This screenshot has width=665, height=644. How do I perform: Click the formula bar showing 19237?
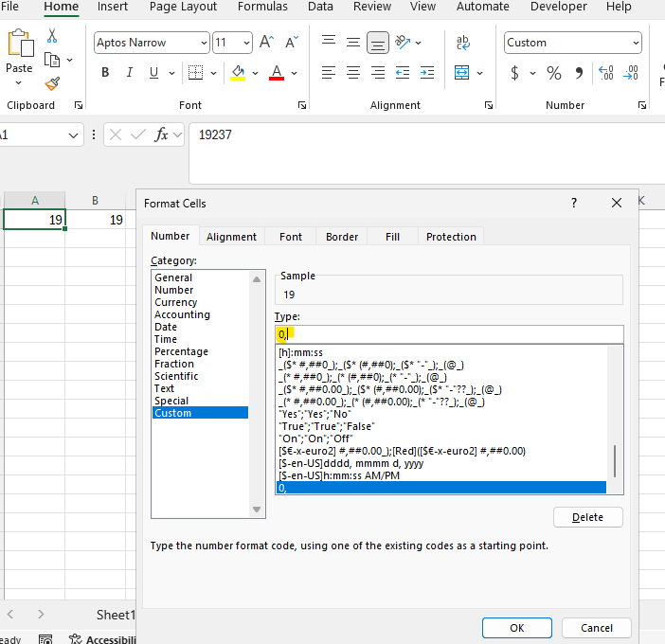click(x=427, y=152)
